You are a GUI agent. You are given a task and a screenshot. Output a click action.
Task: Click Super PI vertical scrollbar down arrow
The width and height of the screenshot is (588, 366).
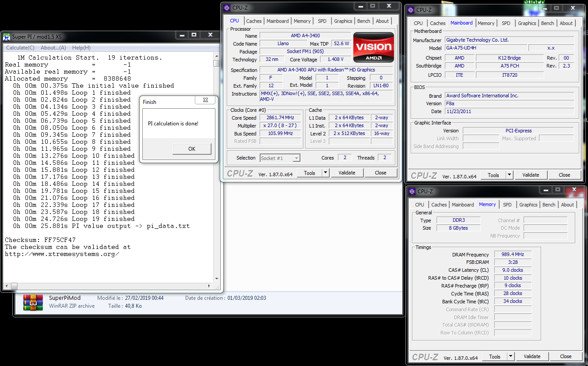click(x=217, y=278)
